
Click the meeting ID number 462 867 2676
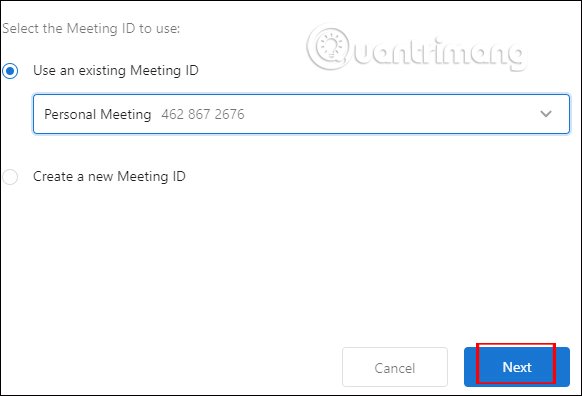[x=203, y=114]
